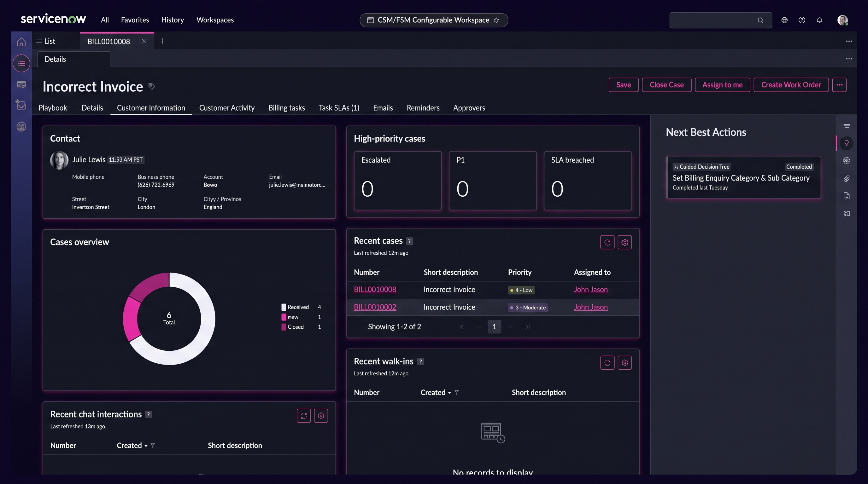Open the Inbox icon in left sidebar
Image resolution: width=868 pixels, height=484 pixels.
[x=21, y=105]
